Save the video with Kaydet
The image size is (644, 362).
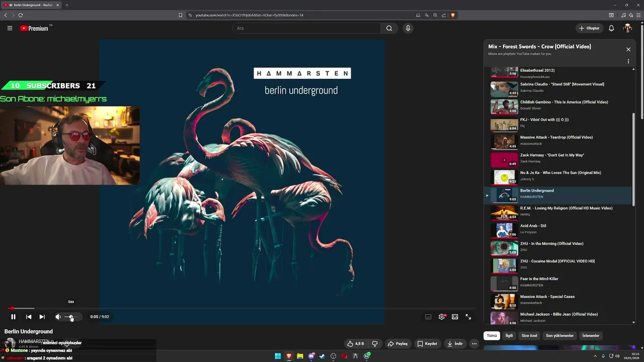[427, 344]
